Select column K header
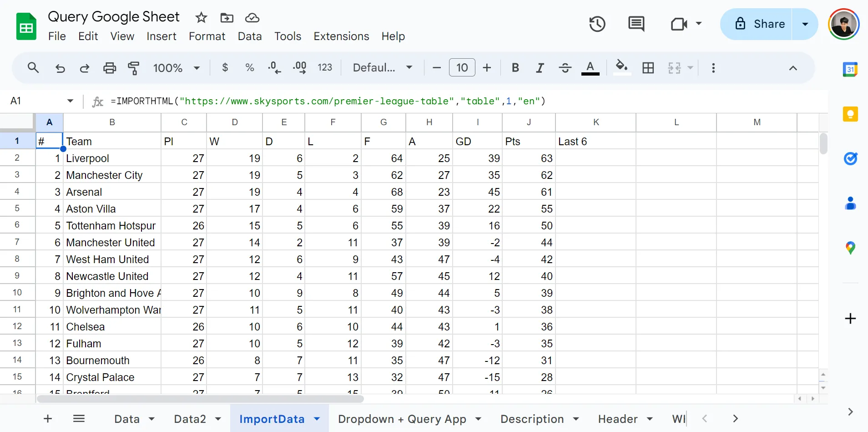 click(596, 122)
